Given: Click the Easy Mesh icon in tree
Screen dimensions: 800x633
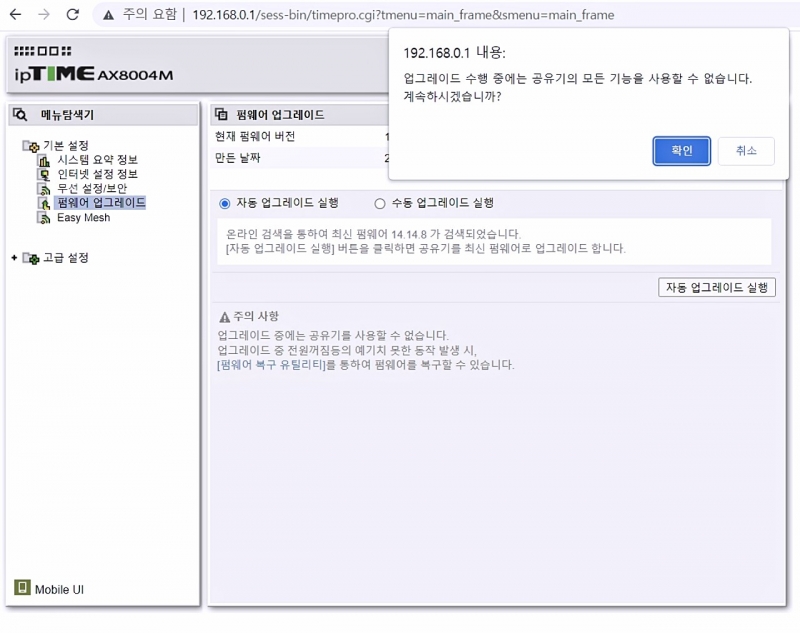Looking at the screenshot, I should click(44, 217).
